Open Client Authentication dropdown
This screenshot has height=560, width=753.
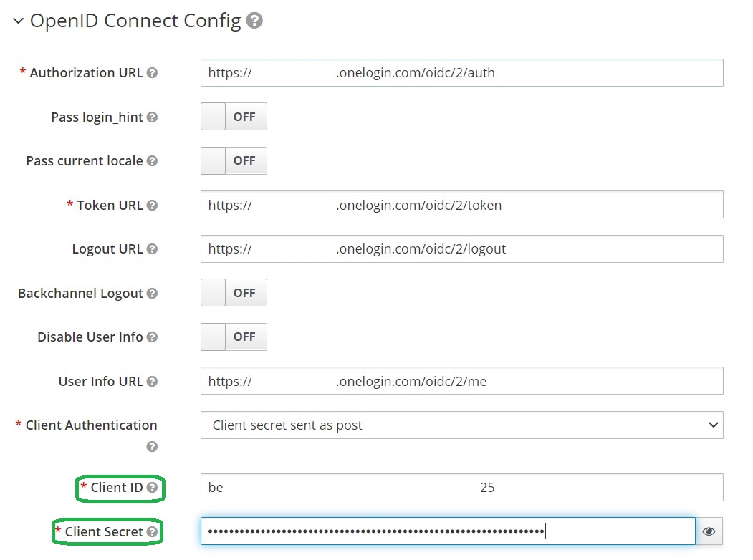coord(461,425)
